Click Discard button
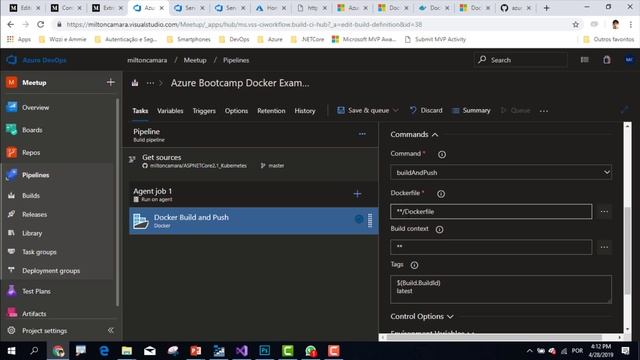Viewport: 640px width, 360px height. (x=426, y=110)
